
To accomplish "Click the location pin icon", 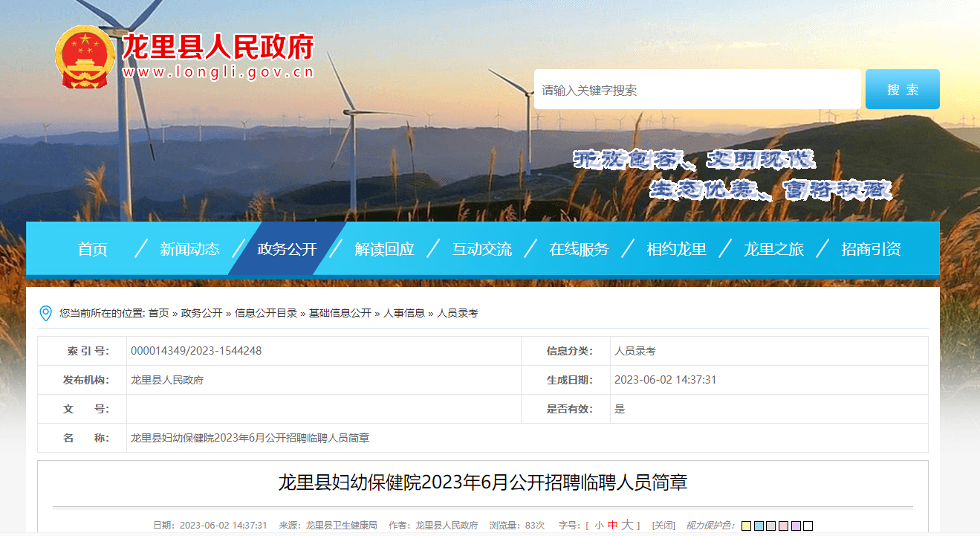I will click(x=45, y=314).
